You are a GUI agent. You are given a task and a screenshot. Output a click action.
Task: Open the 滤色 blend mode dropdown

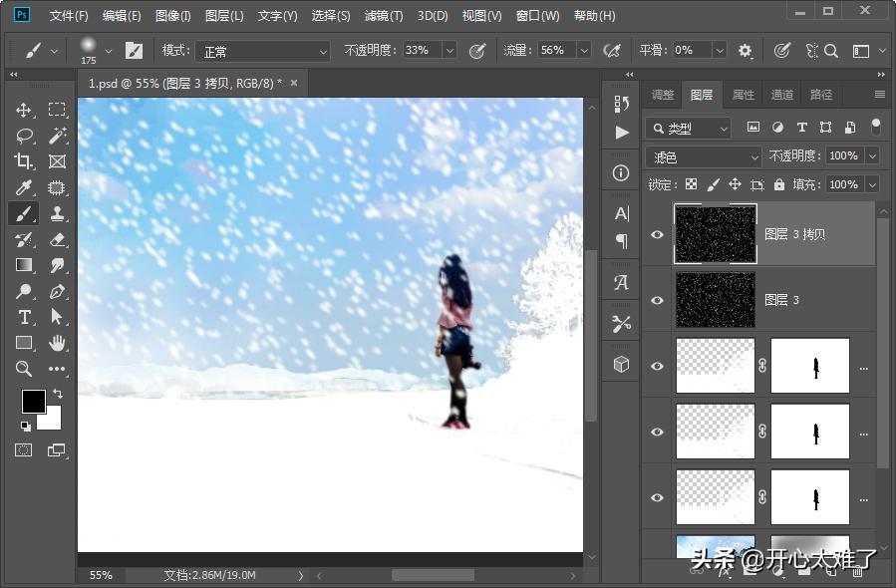point(703,156)
